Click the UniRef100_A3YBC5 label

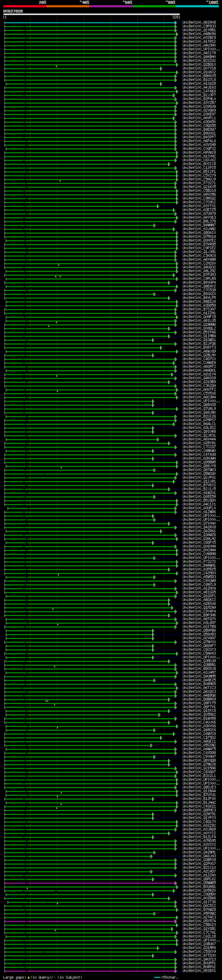pyautogui.click(x=199, y=38)
